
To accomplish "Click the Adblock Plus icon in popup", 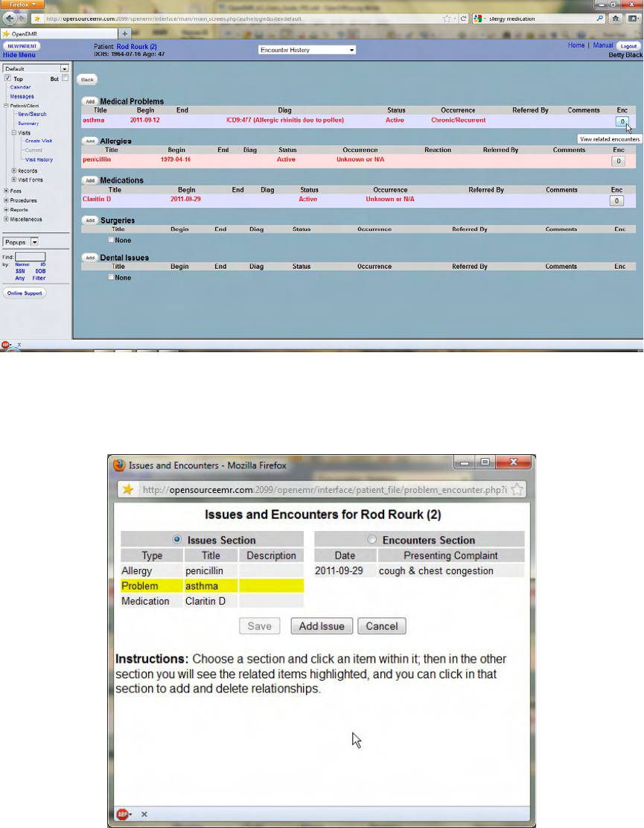I will 122,815.
